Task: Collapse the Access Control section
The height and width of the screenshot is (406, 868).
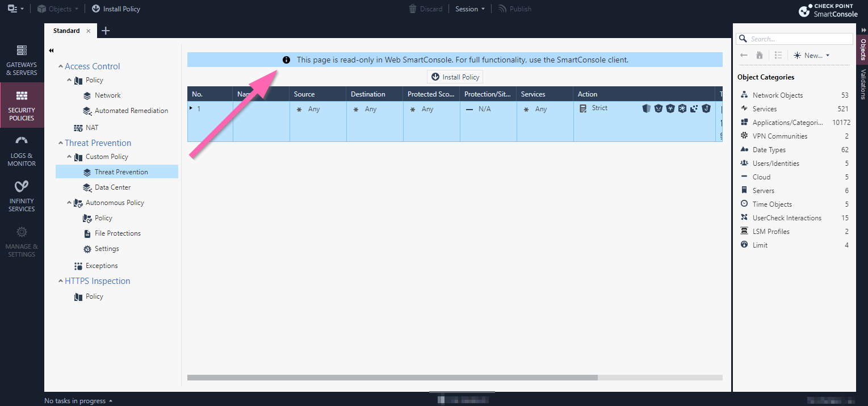Action: (61, 66)
